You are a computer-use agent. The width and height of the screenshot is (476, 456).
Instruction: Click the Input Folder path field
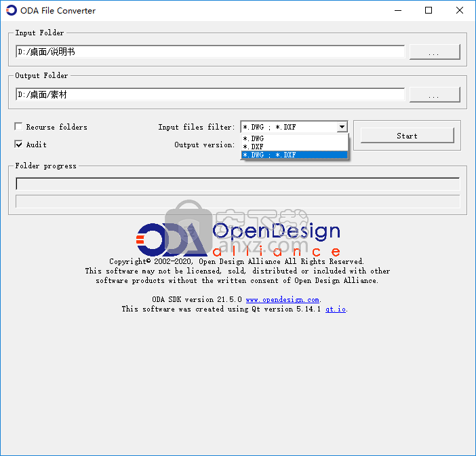click(210, 52)
